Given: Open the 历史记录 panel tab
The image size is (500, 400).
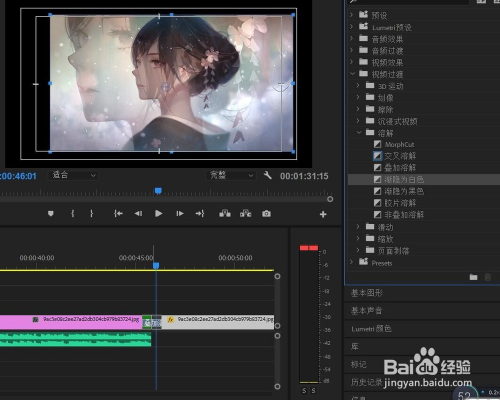Looking at the screenshot, I should click(x=366, y=382).
